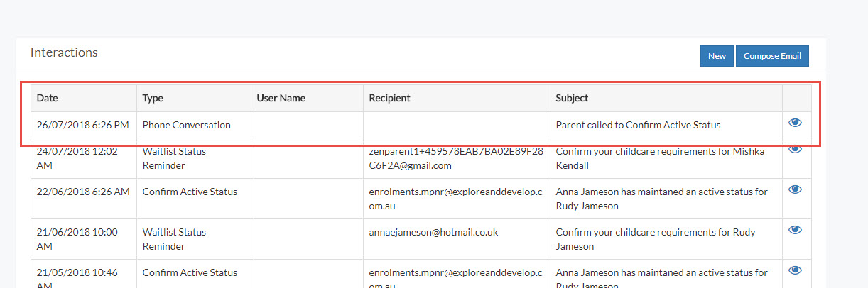Click the 22/06/2018 6:26 AM date cell

point(82,192)
